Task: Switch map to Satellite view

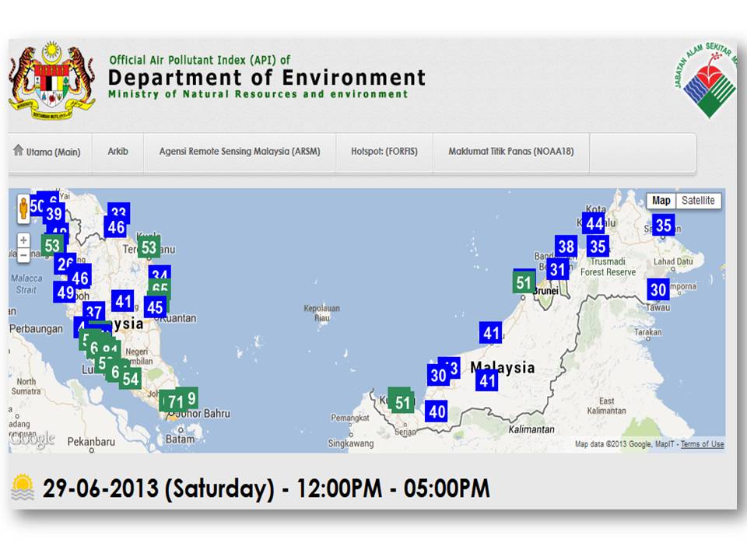Action: [698, 200]
